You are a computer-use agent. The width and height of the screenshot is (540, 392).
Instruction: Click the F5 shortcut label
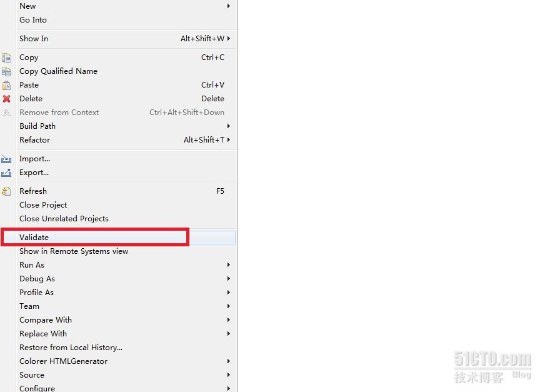[x=220, y=191]
